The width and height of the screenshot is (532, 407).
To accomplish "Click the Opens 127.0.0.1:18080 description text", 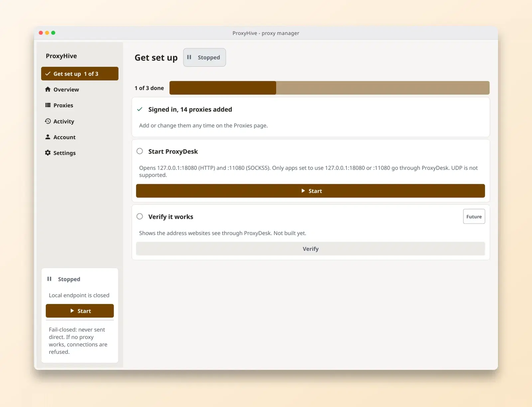I will (x=309, y=171).
